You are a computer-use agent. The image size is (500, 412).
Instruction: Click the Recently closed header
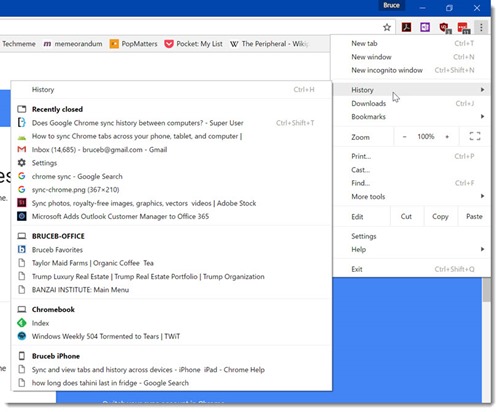(x=57, y=109)
